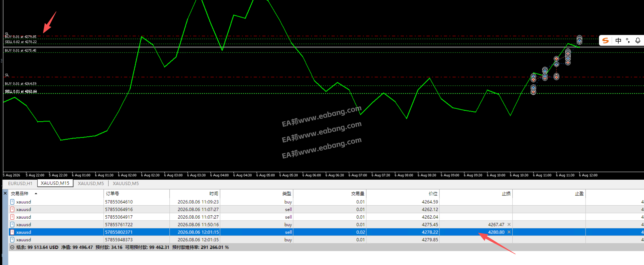Image resolution: width=644 pixels, height=265 pixels.
Task: Select order number 57855064916
Action: pyautogui.click(x=119, y=209)
